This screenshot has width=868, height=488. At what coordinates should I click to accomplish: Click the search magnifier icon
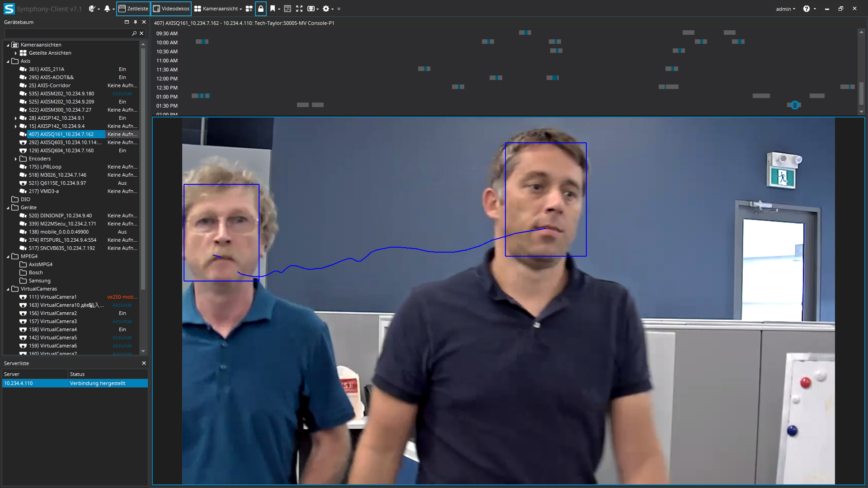pos(134,33)
